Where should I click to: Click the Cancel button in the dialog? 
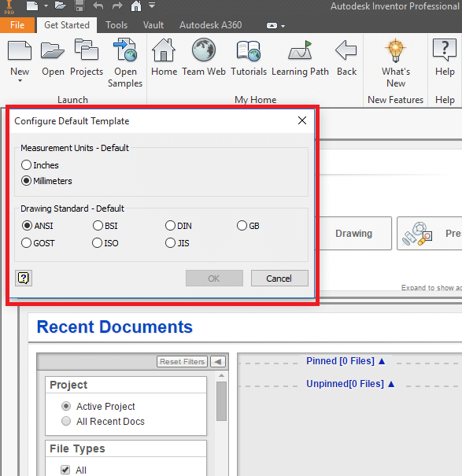click(x=279, y=278)
